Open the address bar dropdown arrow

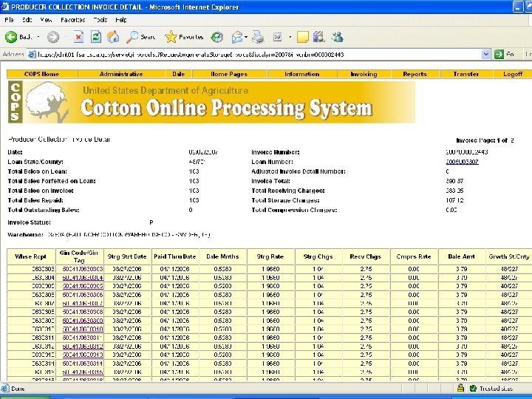(485, 54)
